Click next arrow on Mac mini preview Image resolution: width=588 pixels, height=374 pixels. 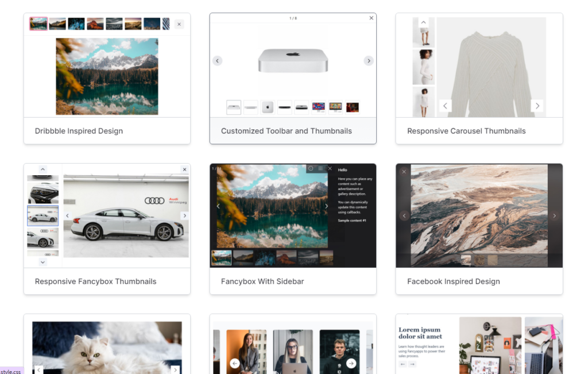click(369, 61)
